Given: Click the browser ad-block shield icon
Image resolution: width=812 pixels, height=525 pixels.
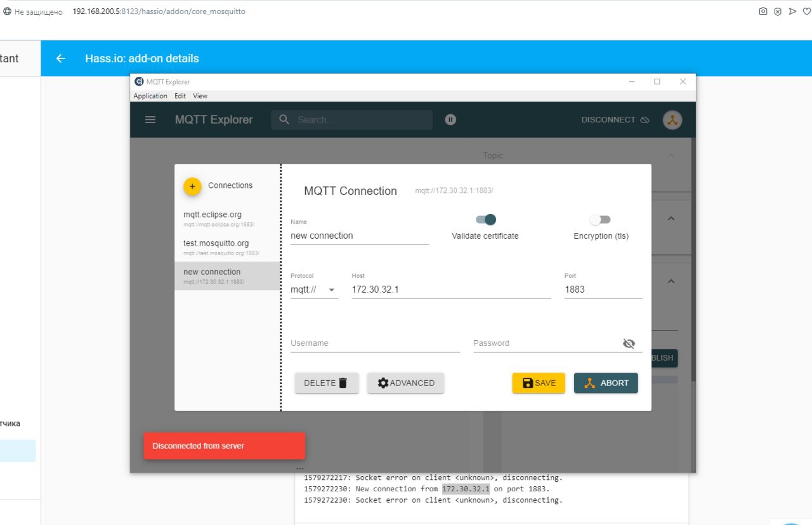Looking at the screenshot, I should tap(778, 11).
